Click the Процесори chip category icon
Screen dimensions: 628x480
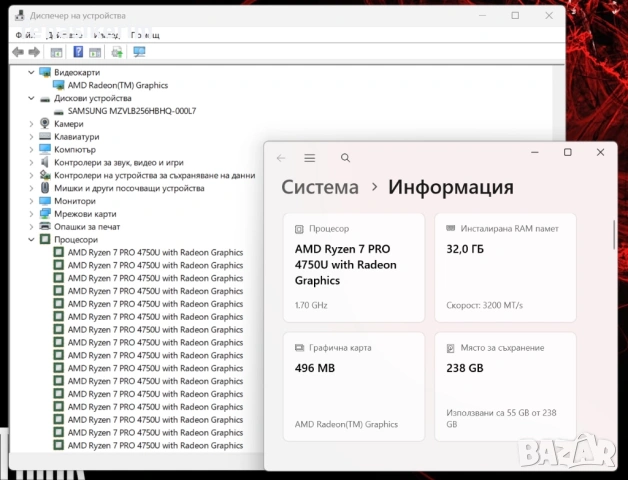(x=45, y=240)
